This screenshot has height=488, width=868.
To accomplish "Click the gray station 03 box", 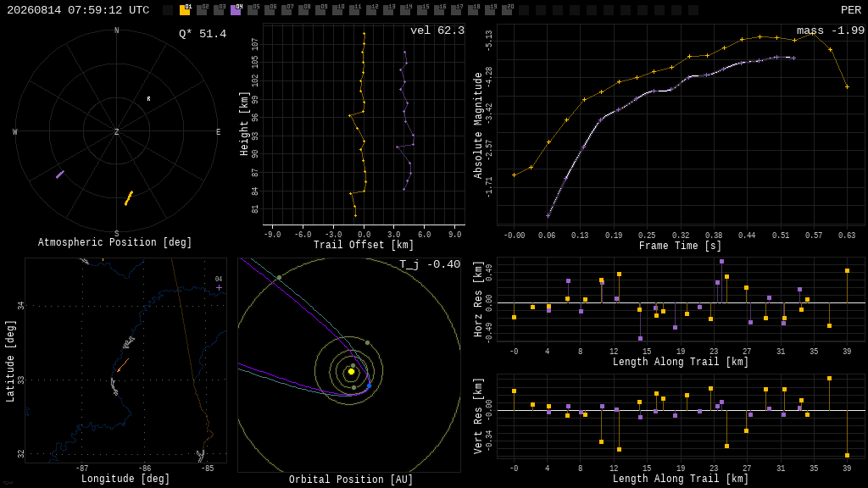I will (219, 10).
